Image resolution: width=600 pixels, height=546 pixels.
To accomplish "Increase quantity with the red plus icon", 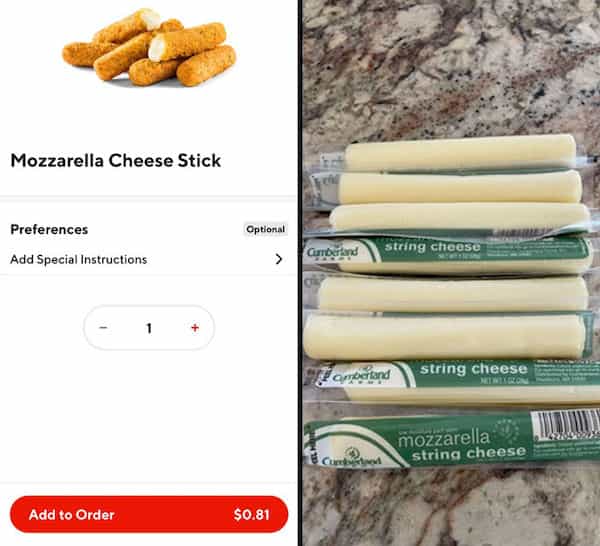I will coord(195,328).
